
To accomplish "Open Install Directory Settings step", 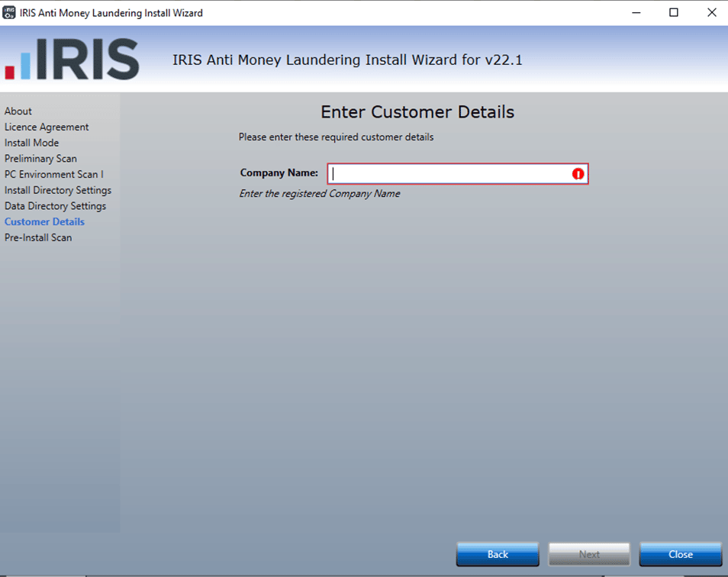I will (58, 190).
